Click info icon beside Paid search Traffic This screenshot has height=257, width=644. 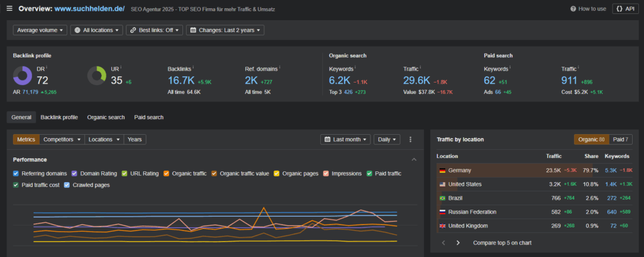[x=579, y=67]
